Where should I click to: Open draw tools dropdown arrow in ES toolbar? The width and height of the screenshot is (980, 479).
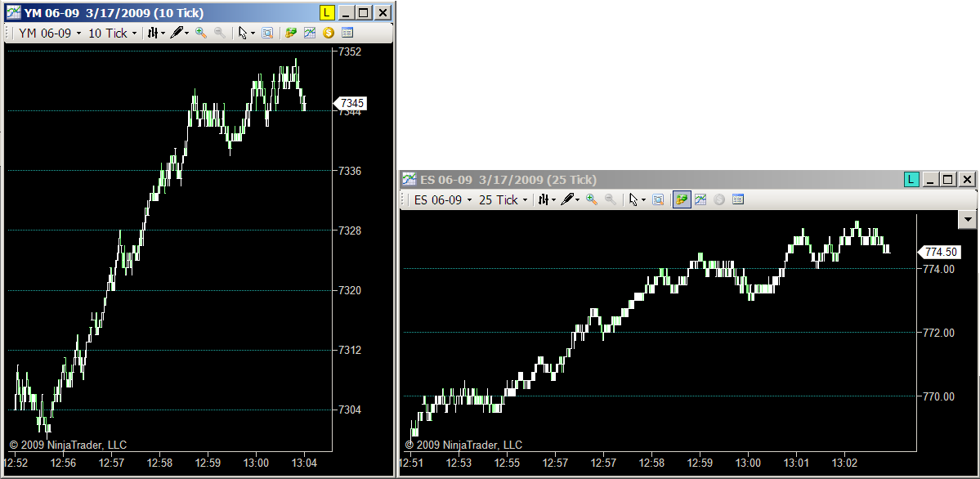tap(578, 200)
